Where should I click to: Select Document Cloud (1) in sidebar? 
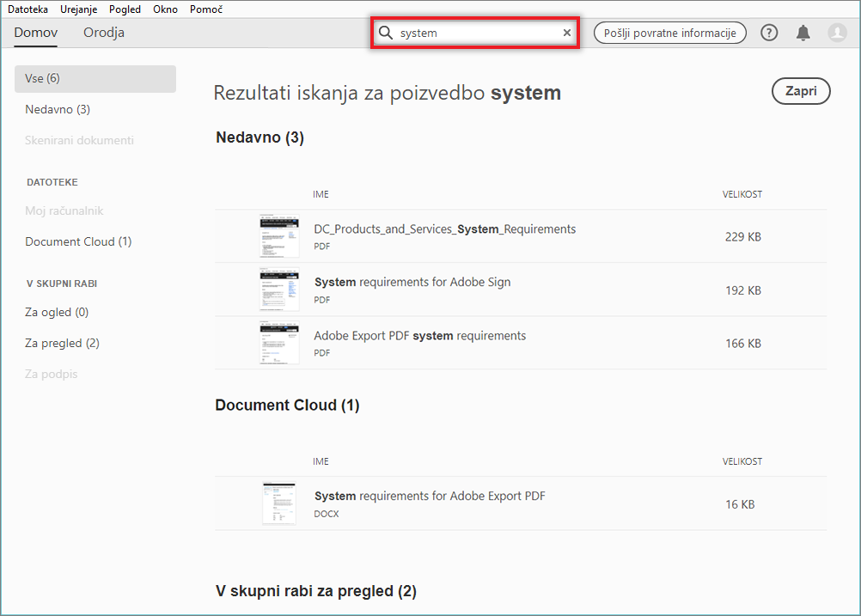[x=78, y=241]
